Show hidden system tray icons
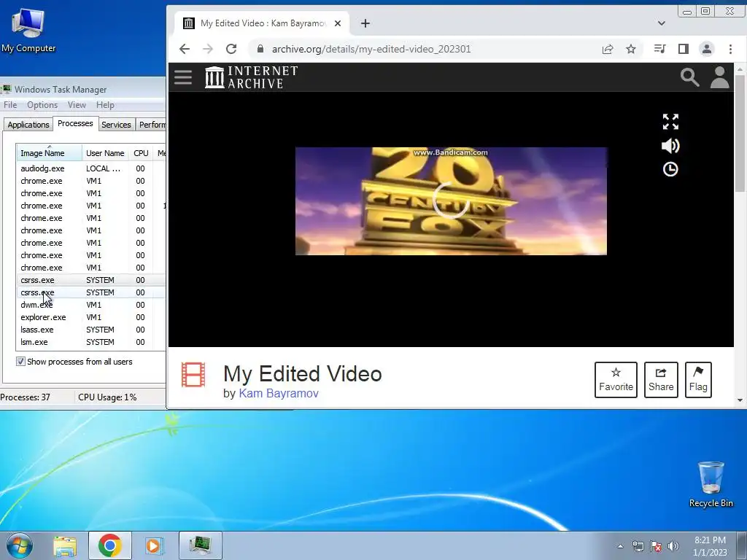 620,546
